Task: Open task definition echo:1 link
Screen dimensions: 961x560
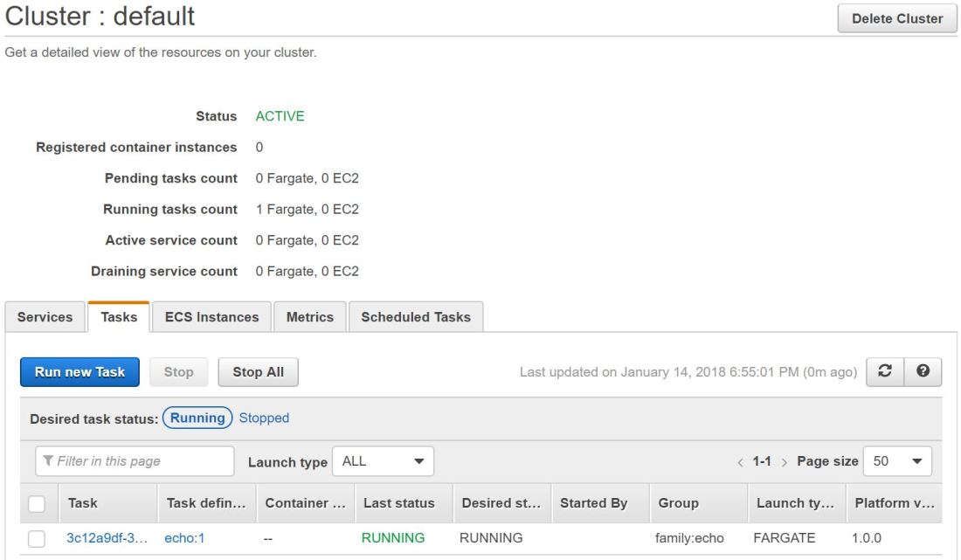Action: click(184, 538)
